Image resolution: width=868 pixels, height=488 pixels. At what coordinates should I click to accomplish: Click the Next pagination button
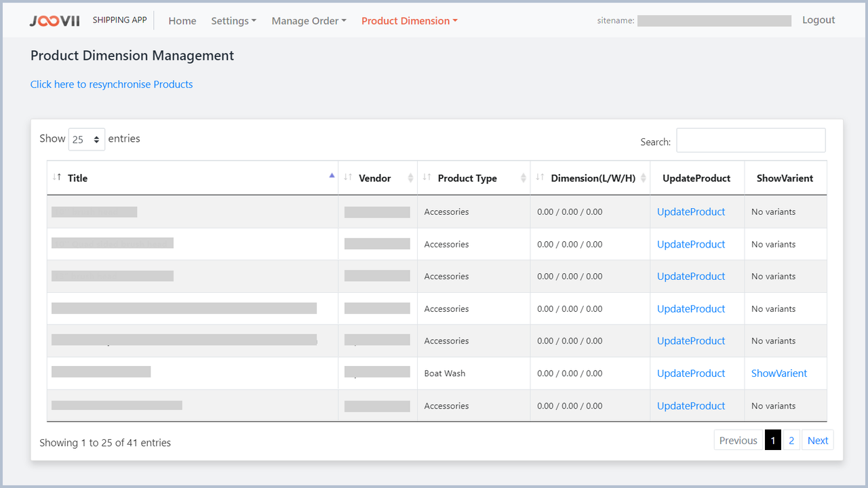tap(817, 440)
